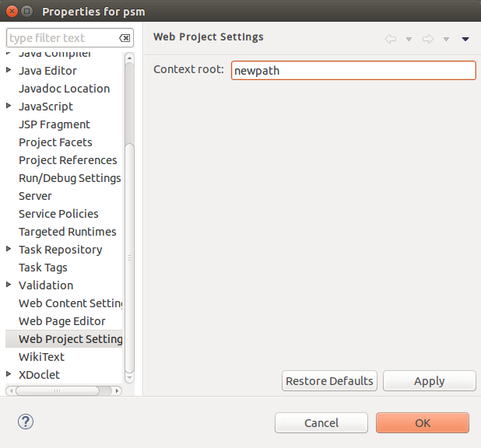Expand the XDoclet tree node
The height and width of the screenshot is (448, 481).
point(9,375)
